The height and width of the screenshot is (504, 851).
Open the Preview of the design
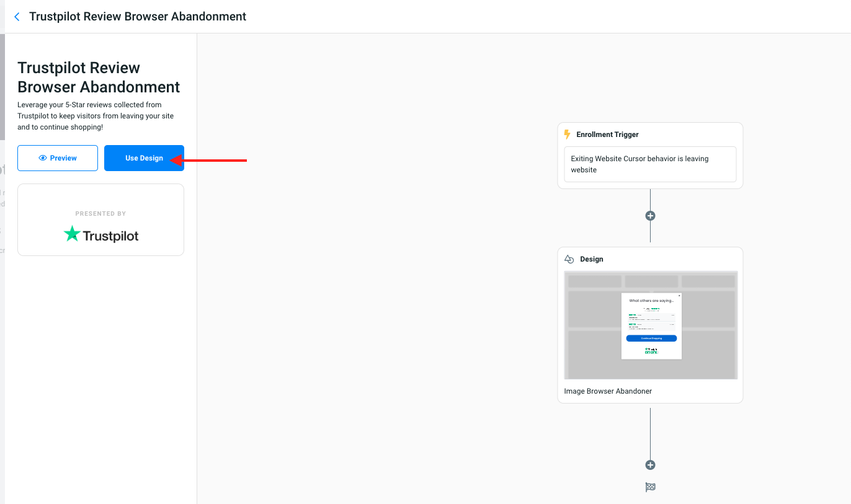[x=58, y=158]
